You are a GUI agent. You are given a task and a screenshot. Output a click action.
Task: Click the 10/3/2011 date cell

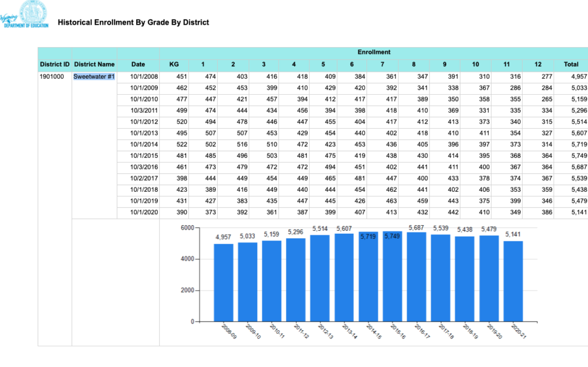[x=144, y=110]
